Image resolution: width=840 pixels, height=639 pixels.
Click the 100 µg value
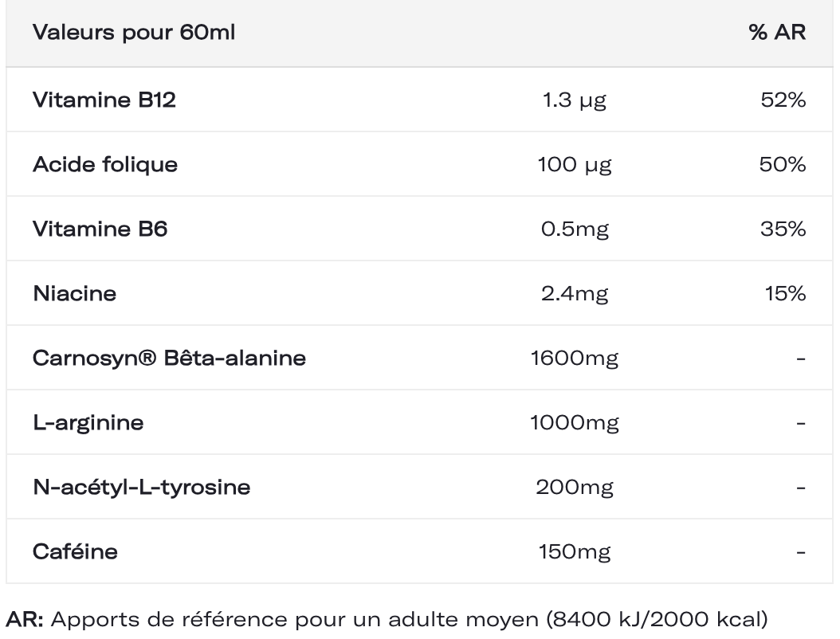click(x=575, y=165)
